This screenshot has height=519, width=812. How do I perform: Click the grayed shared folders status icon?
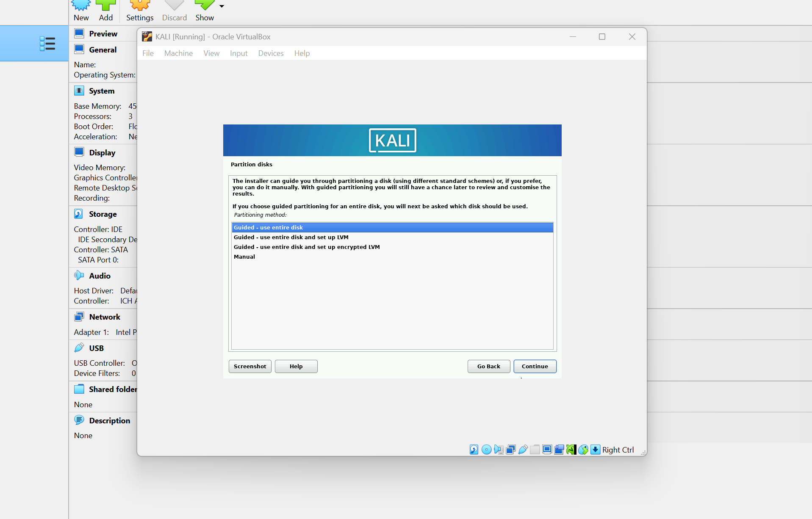coord(535,450)
